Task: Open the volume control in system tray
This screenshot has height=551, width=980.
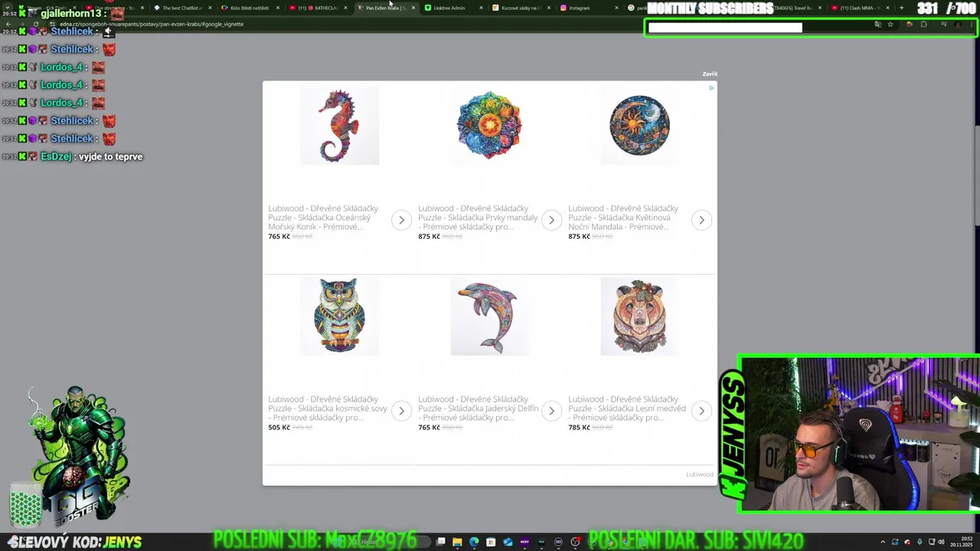Action: point(941,542)
